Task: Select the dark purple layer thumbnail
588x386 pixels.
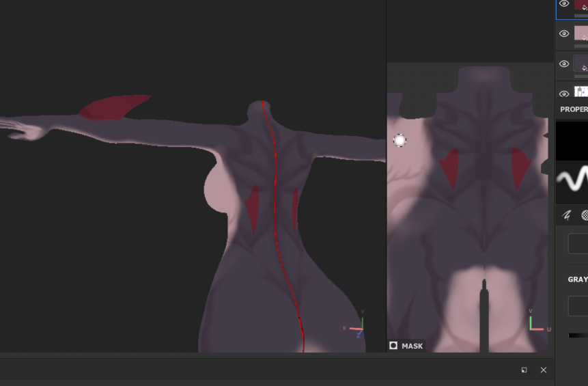Action: 581,64
